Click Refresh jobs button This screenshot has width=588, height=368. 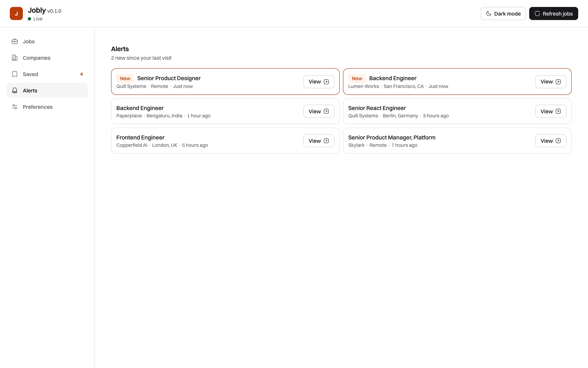click(x=553, y=13)
